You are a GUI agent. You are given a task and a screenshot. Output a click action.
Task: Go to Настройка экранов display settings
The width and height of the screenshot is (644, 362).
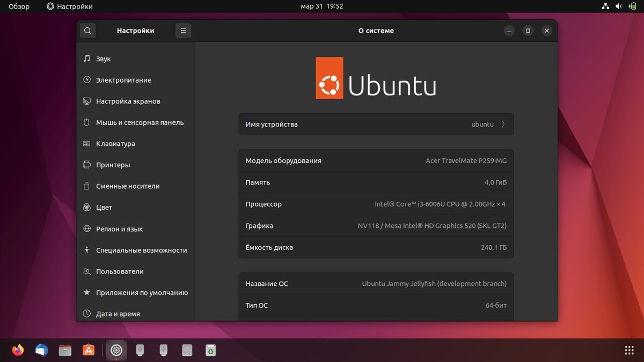coord(135,101)
